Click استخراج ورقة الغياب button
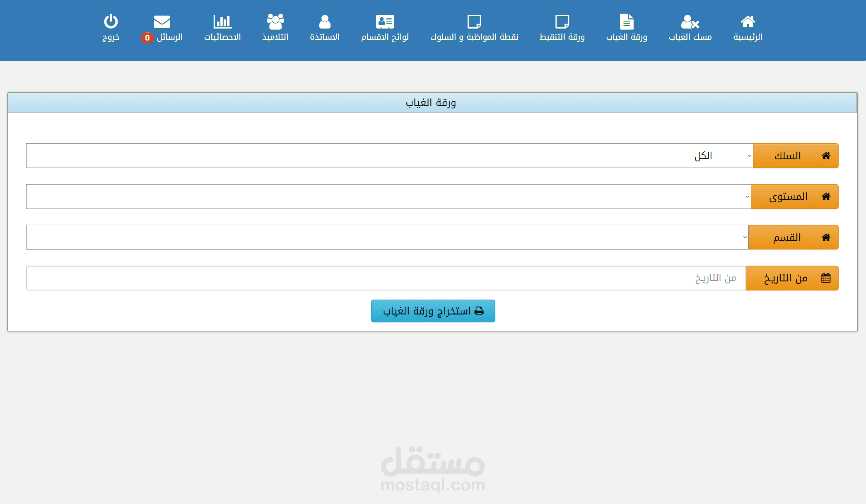The height and width of the screenshot is (504, 866). click(x=433, y=311)
